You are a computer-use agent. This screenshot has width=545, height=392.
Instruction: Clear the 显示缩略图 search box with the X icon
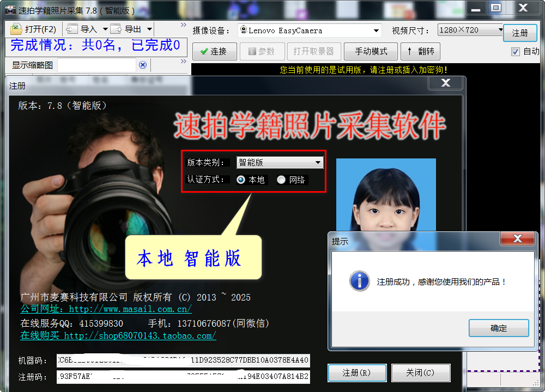pos(142,65)
